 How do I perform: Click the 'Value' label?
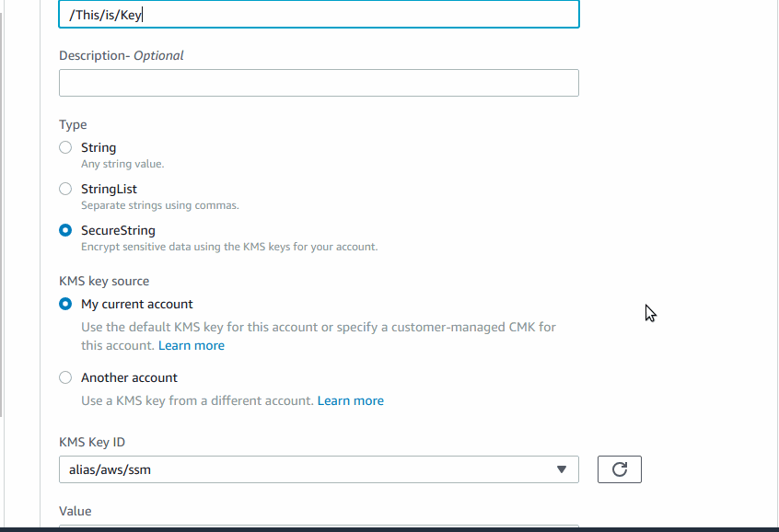click(x=75, y=511)
